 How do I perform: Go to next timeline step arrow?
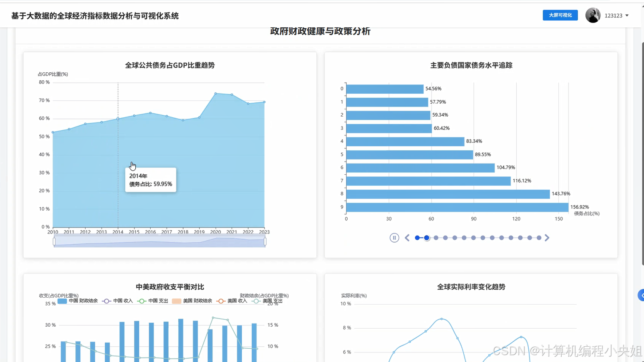547,238
